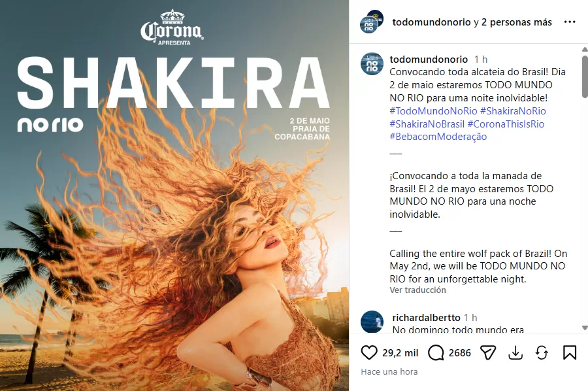Open todomundonorio avatar beside the caption
588x391 pixels.
372,64
